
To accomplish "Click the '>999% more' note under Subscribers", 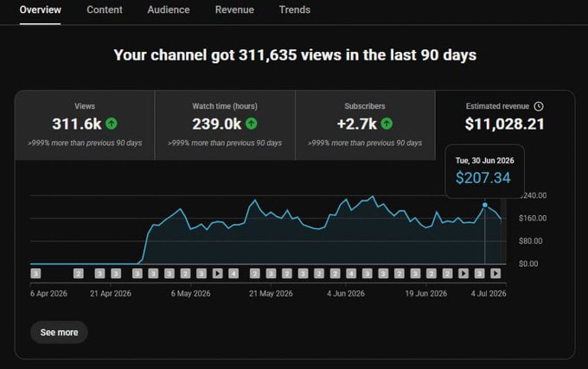I will tap(365, 143).
